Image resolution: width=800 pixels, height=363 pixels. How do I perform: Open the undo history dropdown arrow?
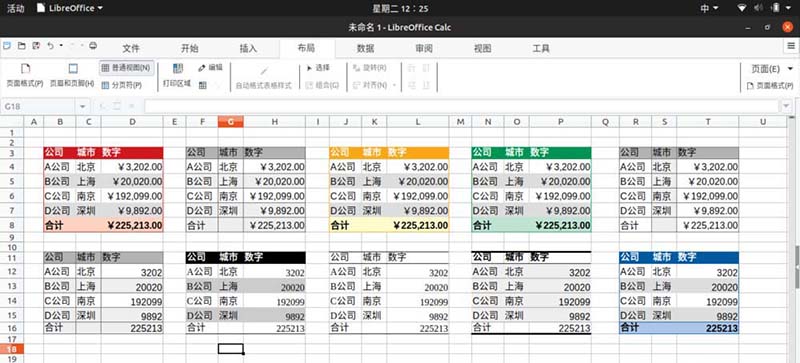click(61, 45)
